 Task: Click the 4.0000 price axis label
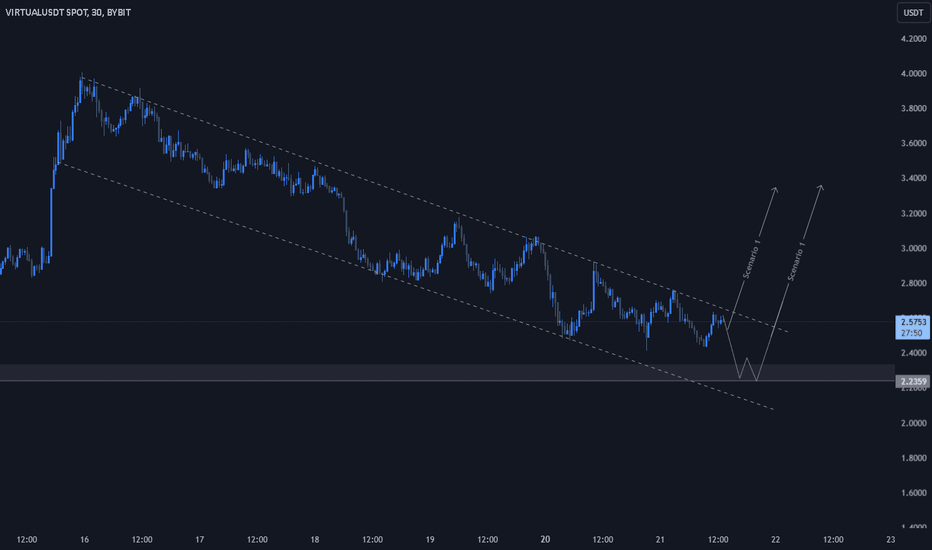914,74
